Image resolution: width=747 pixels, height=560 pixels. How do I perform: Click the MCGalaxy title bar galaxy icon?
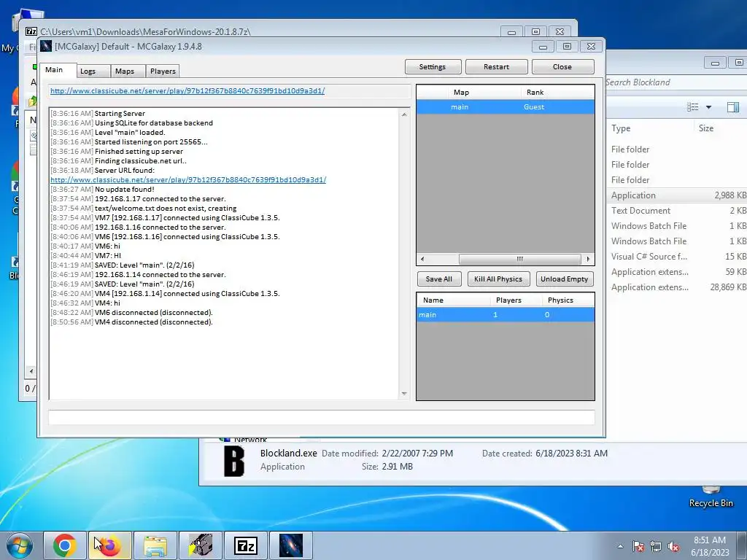click(46, 46)
